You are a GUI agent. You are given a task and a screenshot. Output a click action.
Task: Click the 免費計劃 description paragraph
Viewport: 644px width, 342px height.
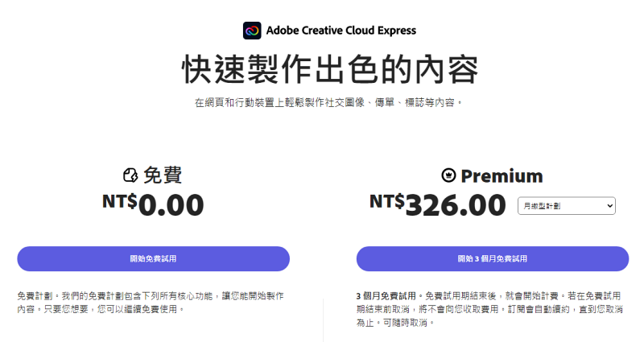click(x=151, y=303)
